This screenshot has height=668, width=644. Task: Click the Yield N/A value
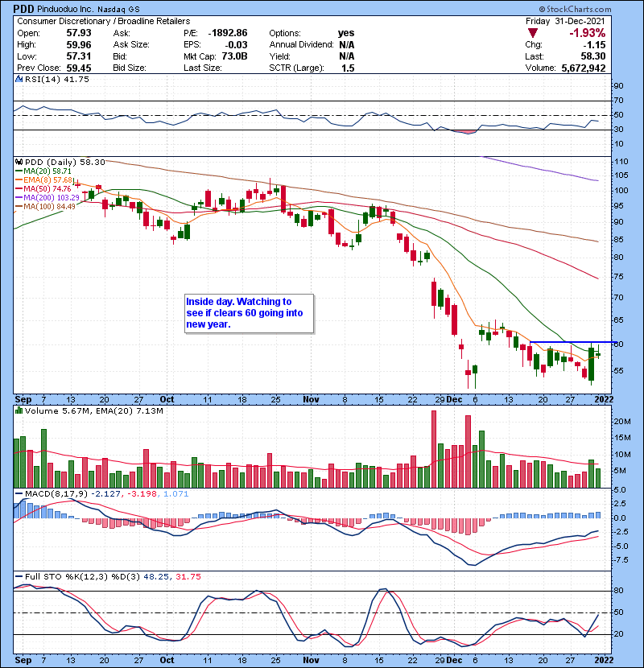pyautogui.click(x=346, y=56)
